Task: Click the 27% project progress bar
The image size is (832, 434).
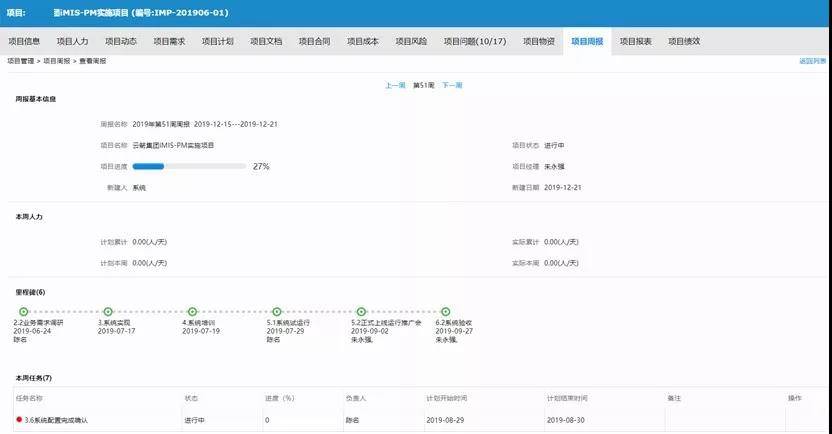Action: (189, 166)
